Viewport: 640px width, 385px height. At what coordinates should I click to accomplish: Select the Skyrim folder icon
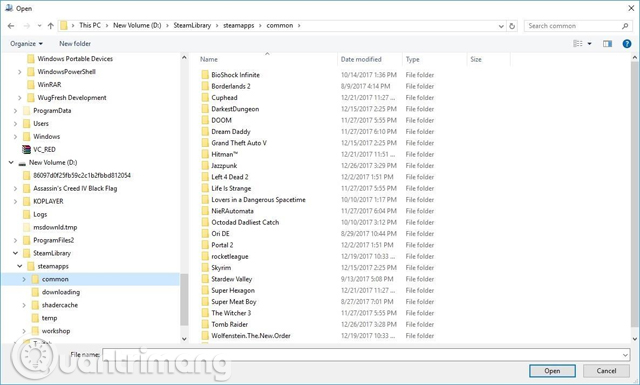pos(205,268)
